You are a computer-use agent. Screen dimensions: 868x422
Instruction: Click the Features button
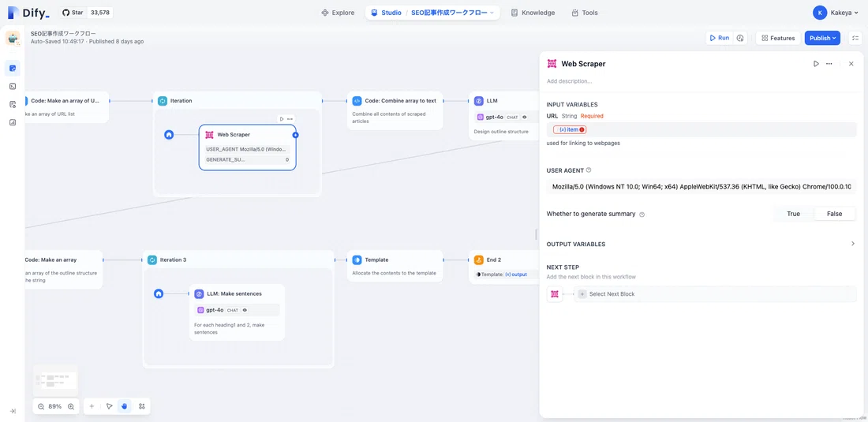pyautogui.click(x=778, y=38)
